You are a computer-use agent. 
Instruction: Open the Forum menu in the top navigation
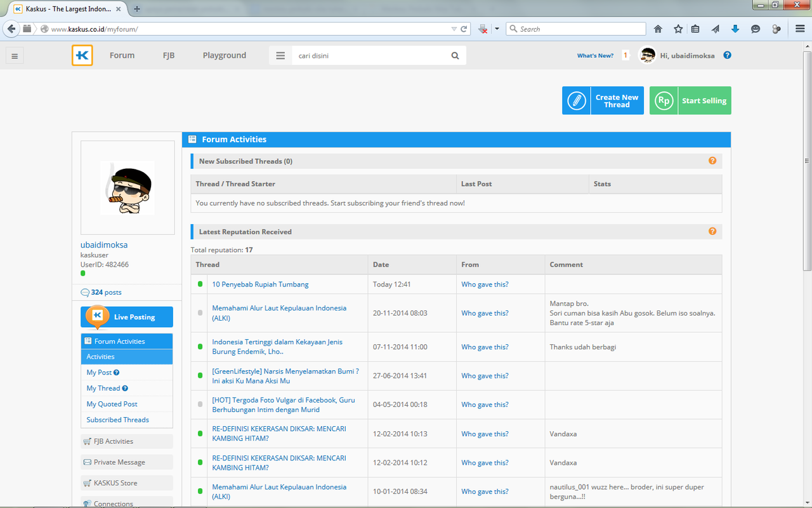click(x=122, y=55)
